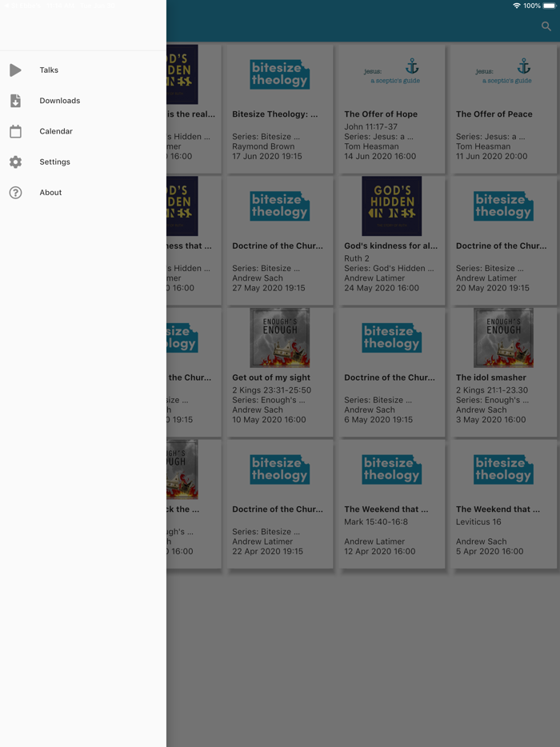560x747 pixels.
Task: Select date '12 Apr 2020 16:00'
Action: click(380, 551)
